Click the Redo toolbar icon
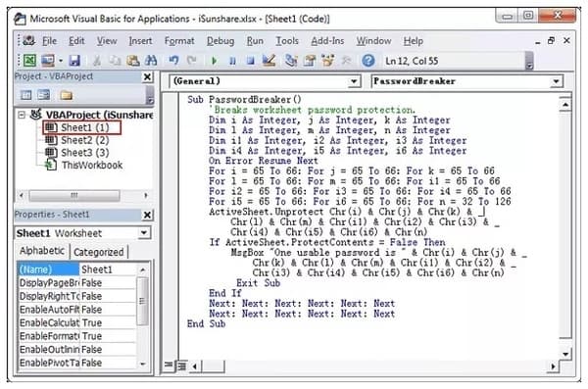 (x=191, y=60)
